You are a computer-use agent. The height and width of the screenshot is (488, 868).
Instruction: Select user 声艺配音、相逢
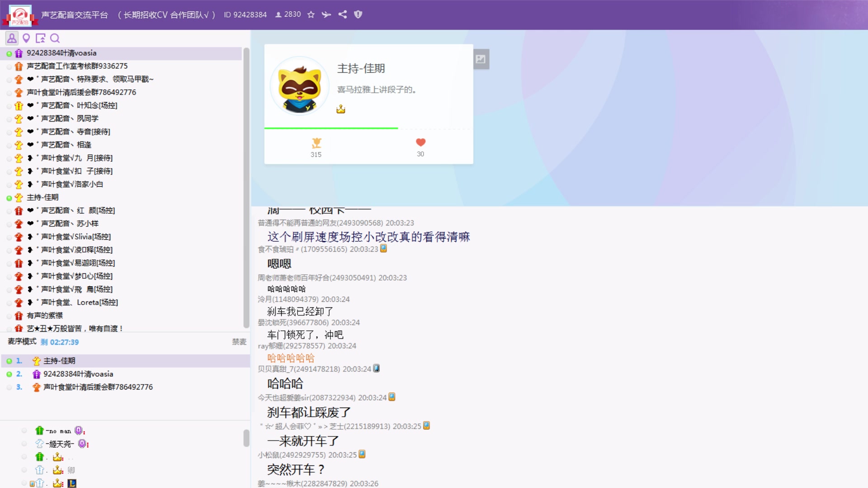[122, 145]
